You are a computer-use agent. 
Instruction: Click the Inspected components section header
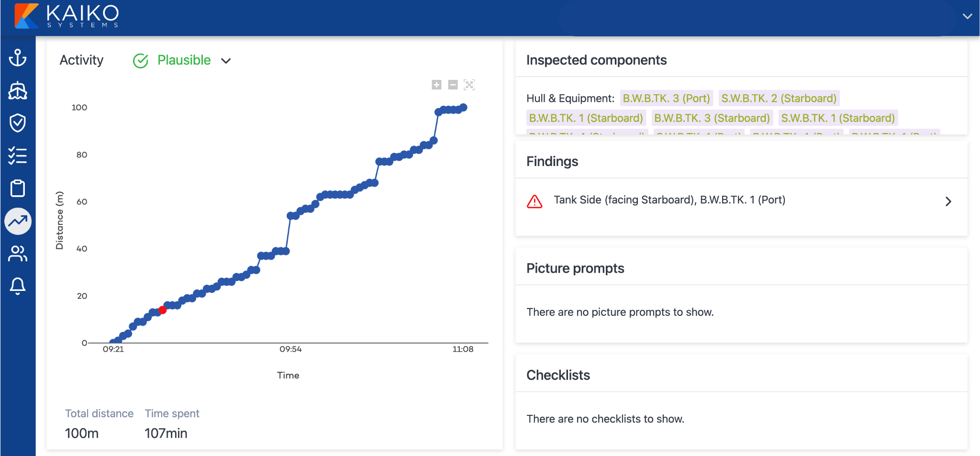tap(596, 60)
